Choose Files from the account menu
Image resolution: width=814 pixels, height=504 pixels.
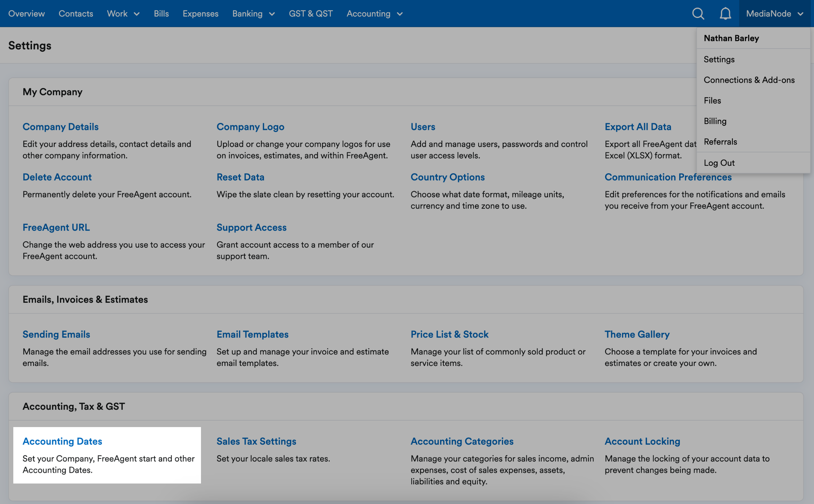click(x=713, y=100)
